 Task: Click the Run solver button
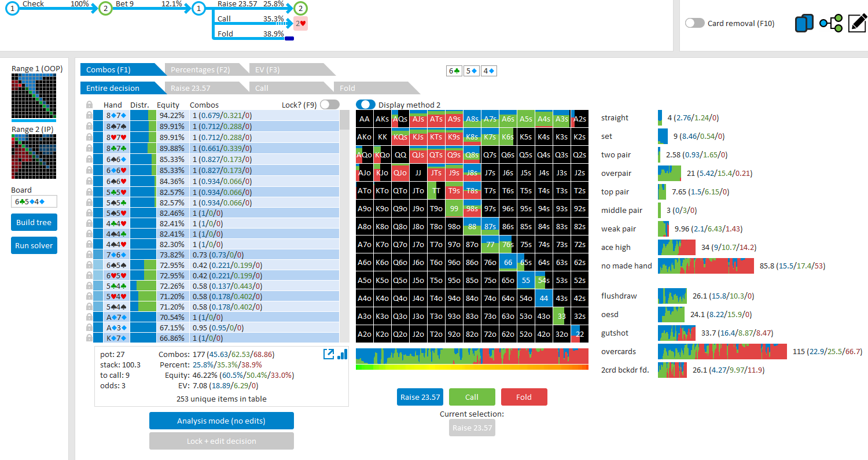34,245
